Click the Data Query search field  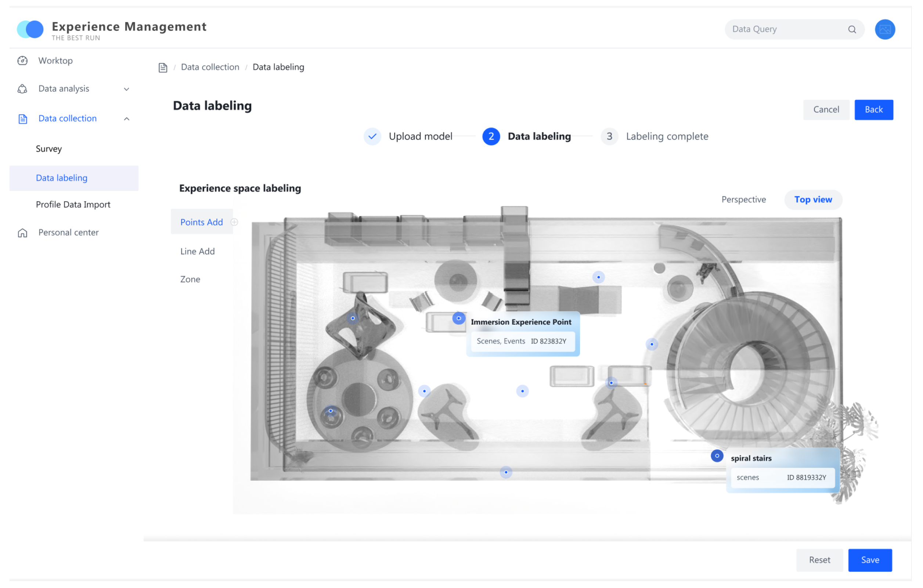(782, 29)
